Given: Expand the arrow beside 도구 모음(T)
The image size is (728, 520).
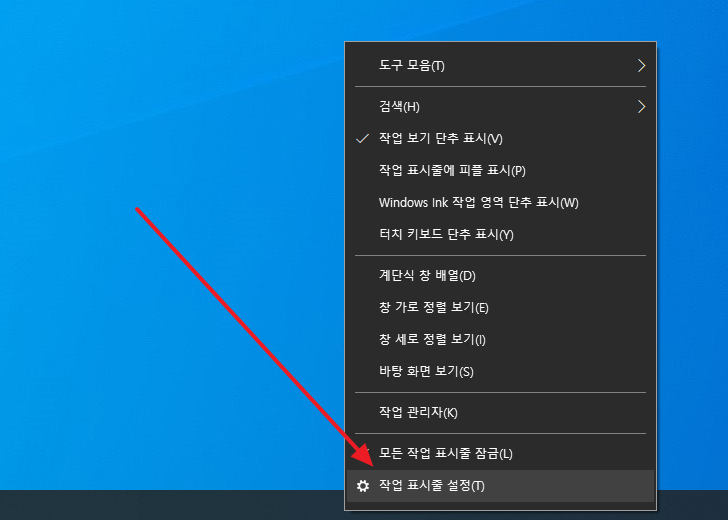Looking at the screenshot, I should point(641,65).
